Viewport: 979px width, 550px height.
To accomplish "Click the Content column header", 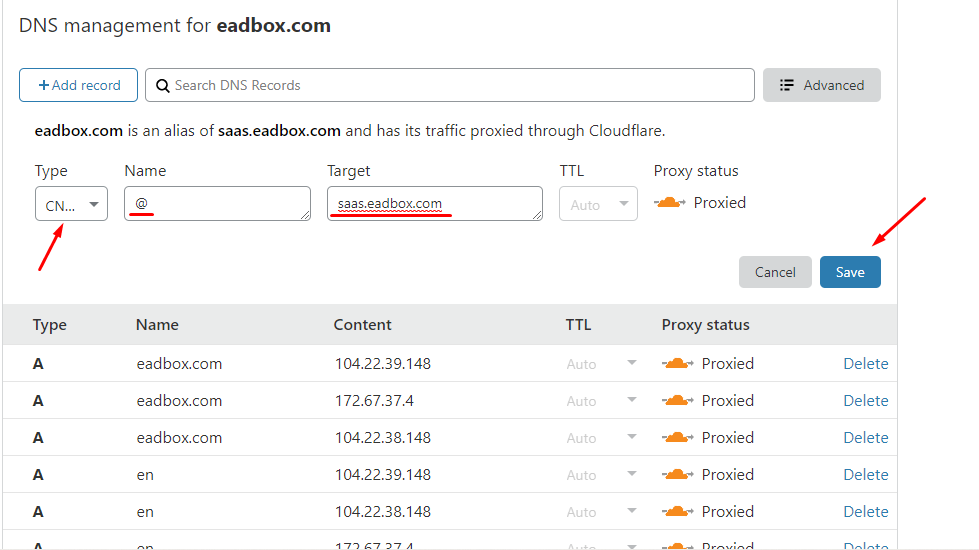I will (x=362, y=325).
